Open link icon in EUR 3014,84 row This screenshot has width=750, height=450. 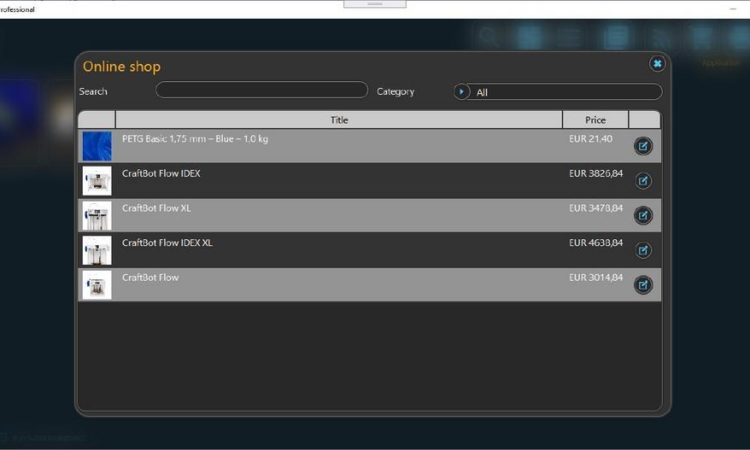(x=643, y=285)
